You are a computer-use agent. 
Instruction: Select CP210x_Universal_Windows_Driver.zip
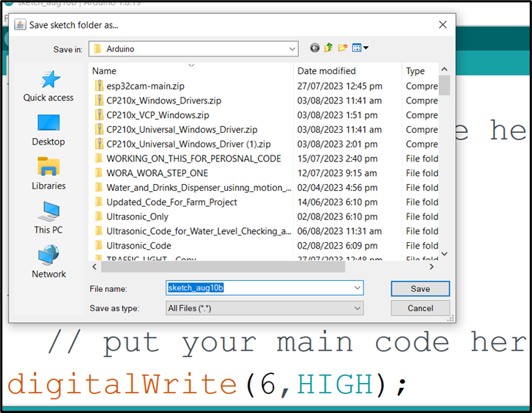tap(182, 129)
